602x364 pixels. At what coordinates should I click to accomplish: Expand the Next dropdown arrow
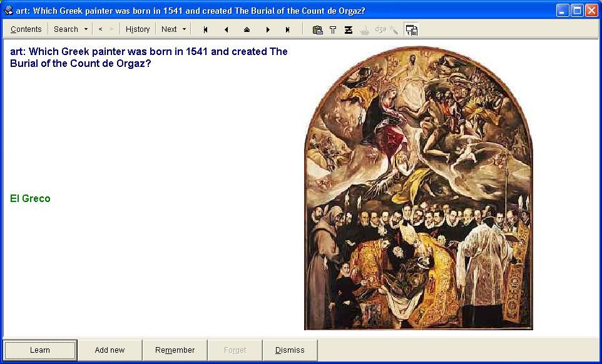pyautogui.click(x=184, y=29)
